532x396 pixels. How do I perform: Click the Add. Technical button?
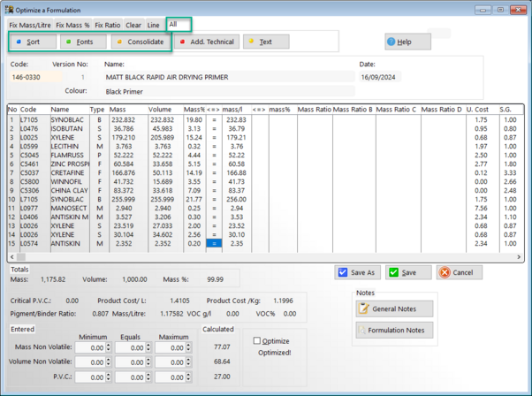(207, 42)
